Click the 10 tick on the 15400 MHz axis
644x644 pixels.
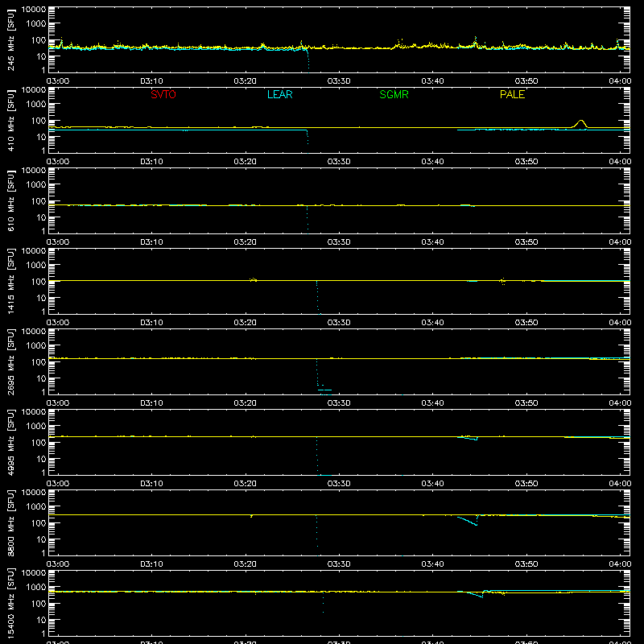point(41,620)
